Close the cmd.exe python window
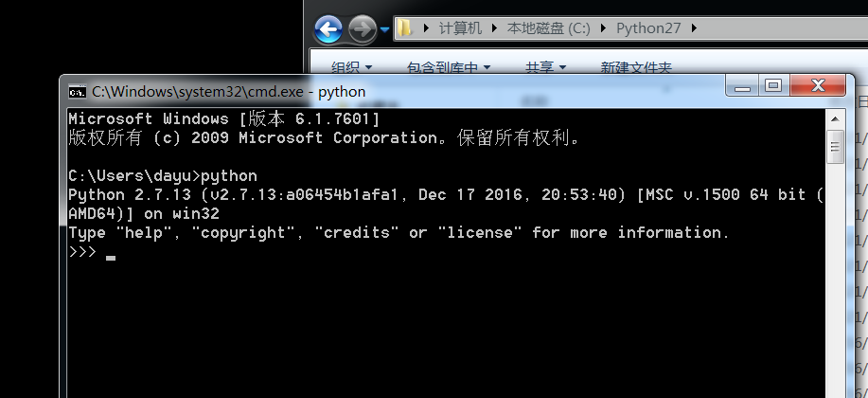 coord(818,85)
